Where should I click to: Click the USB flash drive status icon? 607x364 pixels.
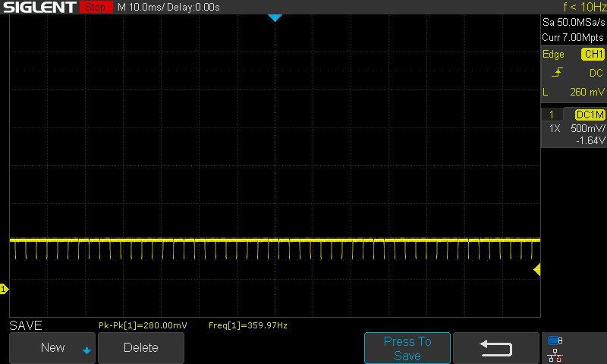point(555,340)
